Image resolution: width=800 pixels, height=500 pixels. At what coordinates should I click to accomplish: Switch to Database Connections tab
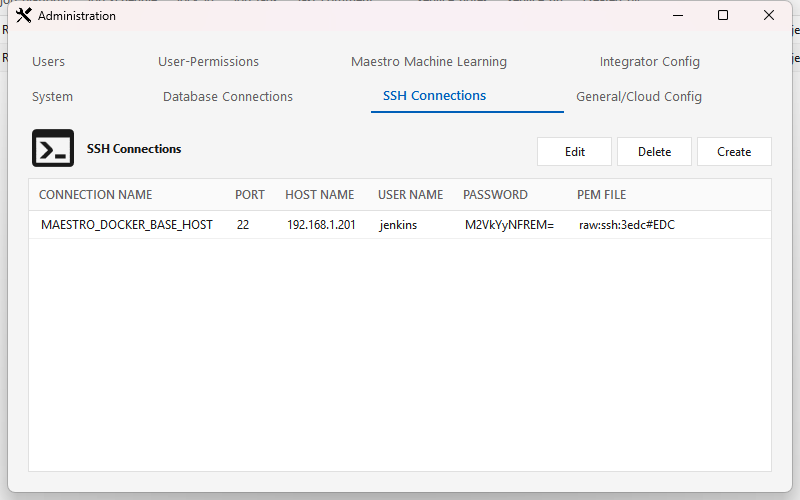pos(228,96)
